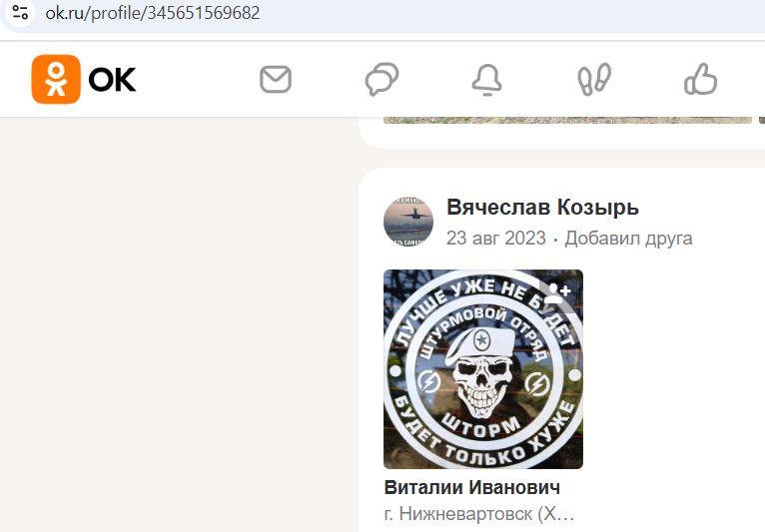Open the Events thumbs-up icon
The width and height of the screenshot is (765, 532).
click(701, 79)
